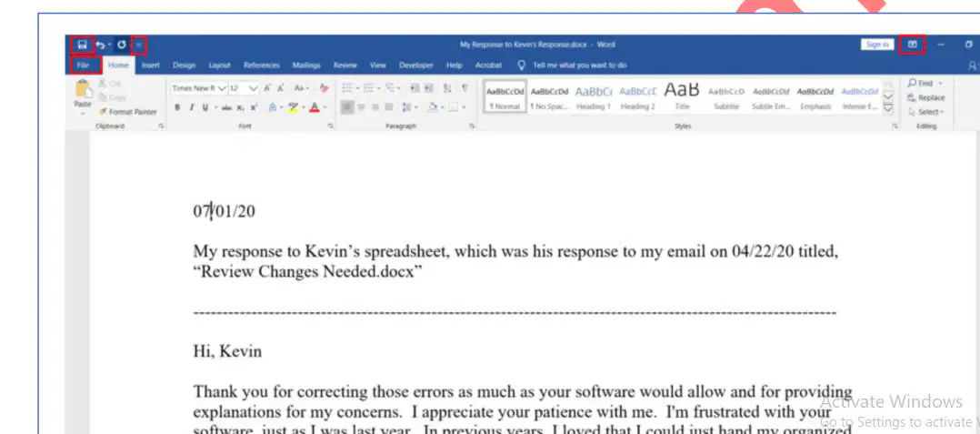Click the Text Effects and Typography icon
This screenshot has width=980, height=434.
(273, 107)
